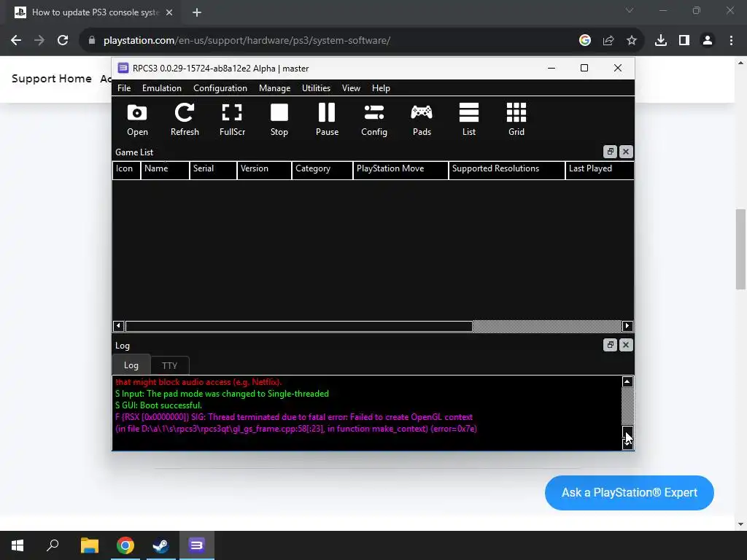This screenshot has height=560, width=747.
Task: Float the Game List panel
Action: point(611,152)
